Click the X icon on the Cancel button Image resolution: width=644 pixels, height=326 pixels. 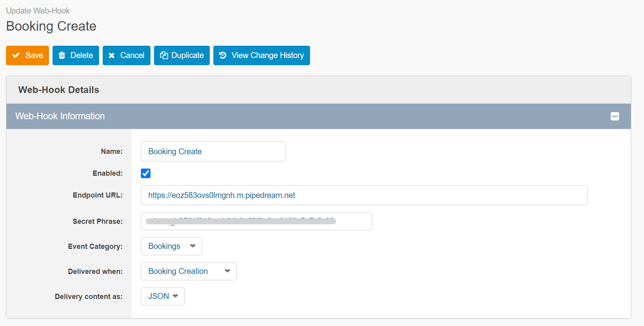click(x=112, y=56)
